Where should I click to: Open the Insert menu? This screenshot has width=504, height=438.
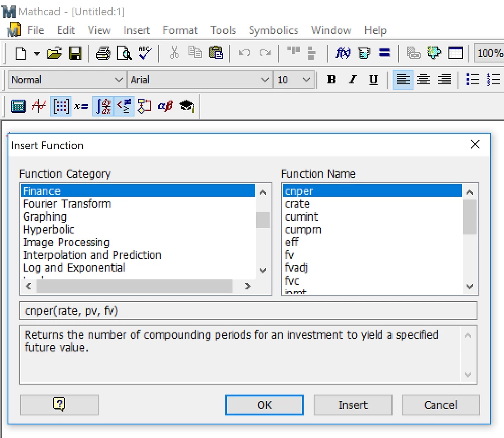pyautogui.click(x=137, y=30)
